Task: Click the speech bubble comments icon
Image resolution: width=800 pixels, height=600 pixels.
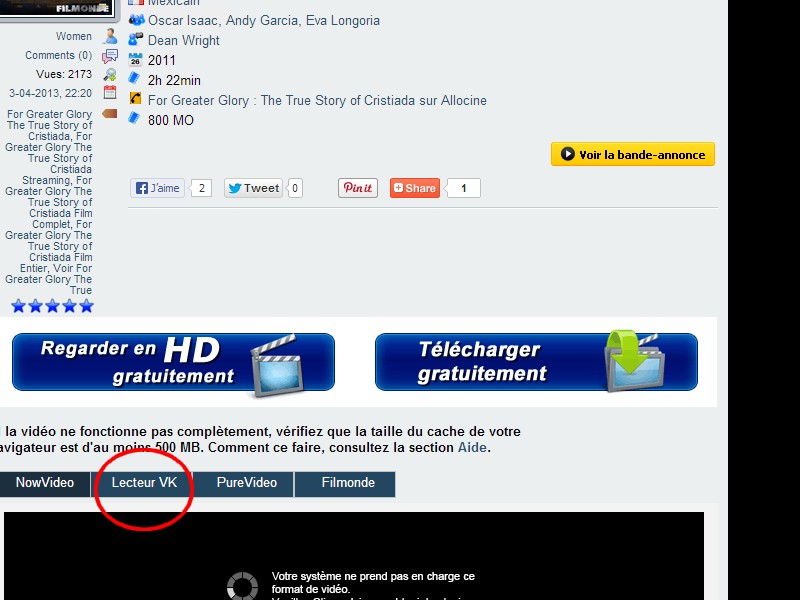Action: (110, 56)
